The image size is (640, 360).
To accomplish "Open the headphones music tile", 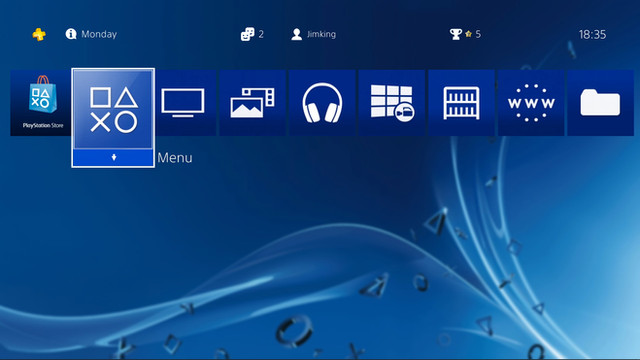I will pos(322,102).
